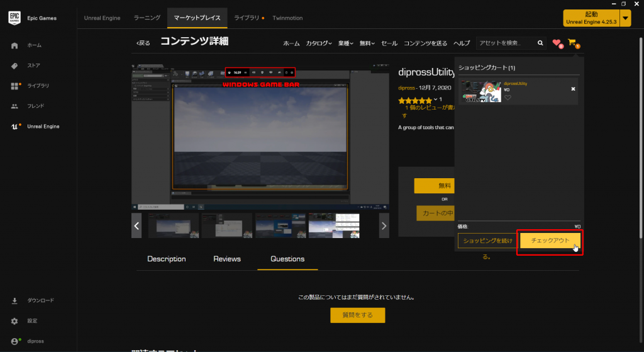Open the ストア tag icon in the sidebar

click(14, 65)
